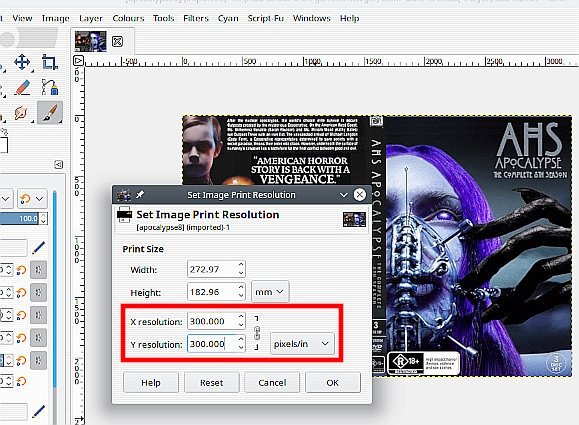Open the Help menu in menu bar

(349, 18)
